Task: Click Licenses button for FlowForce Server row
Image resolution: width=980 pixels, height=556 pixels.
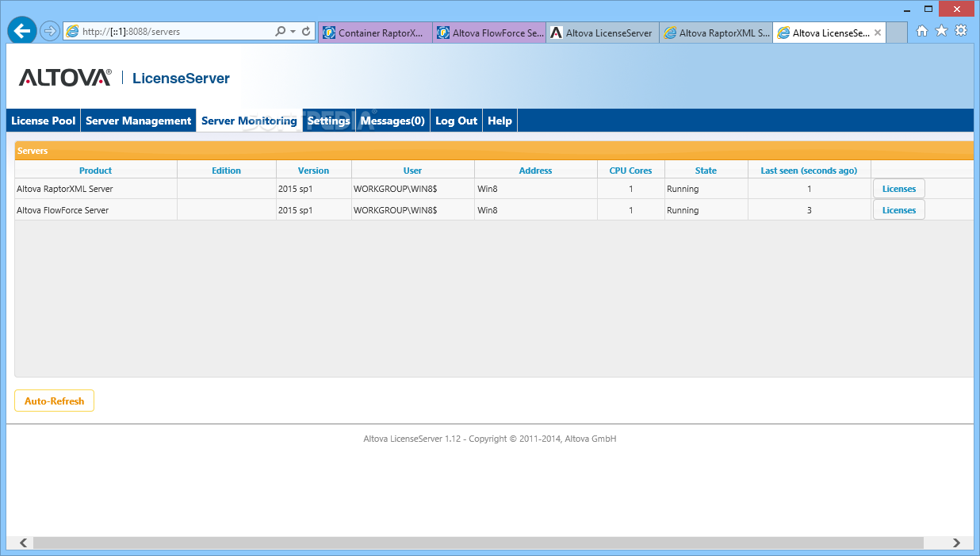Action: click(x=899, y=210)
